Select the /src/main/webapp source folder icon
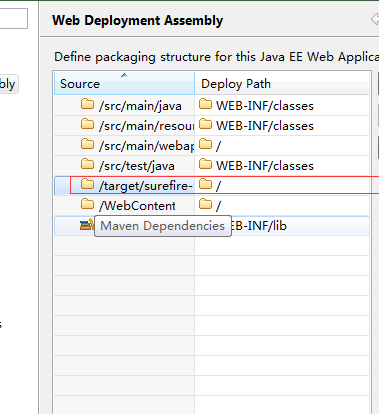 pyautogui.click(x=87, y=144)
